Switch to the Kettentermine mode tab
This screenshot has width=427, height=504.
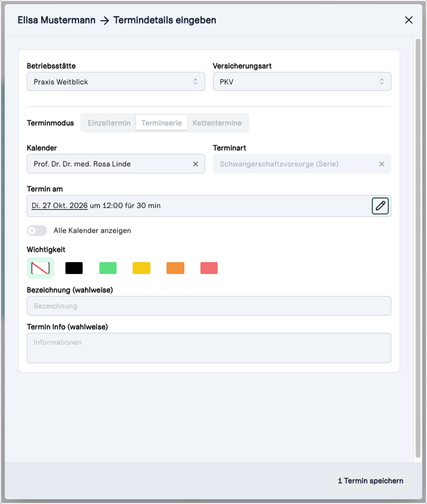[x=217, y=123]
